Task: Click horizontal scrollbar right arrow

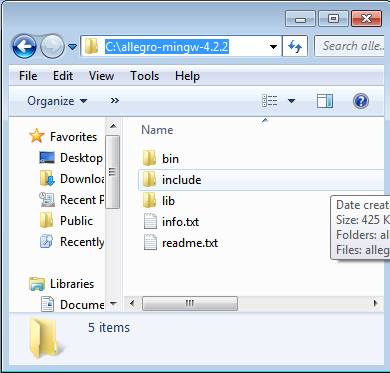Action: (x=375, y=303)
